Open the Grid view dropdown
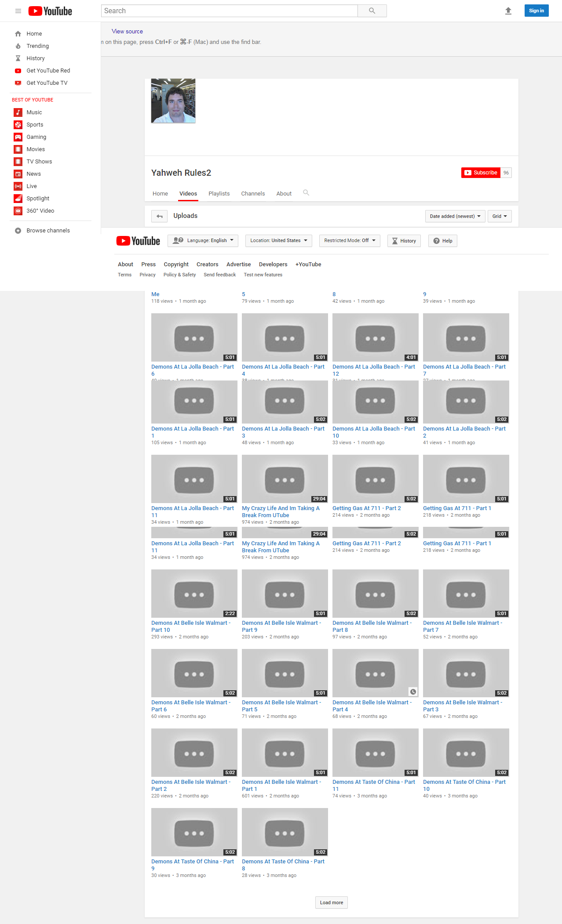 click(500, 216)
